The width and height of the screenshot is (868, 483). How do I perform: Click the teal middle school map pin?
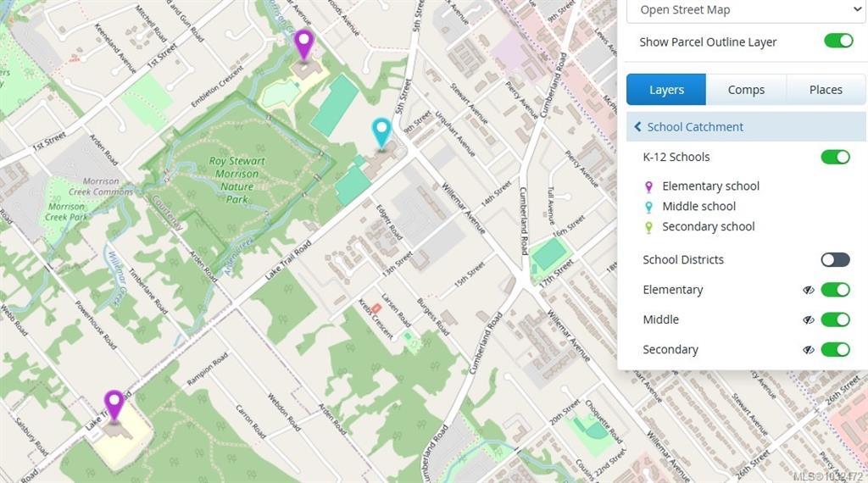382,132
